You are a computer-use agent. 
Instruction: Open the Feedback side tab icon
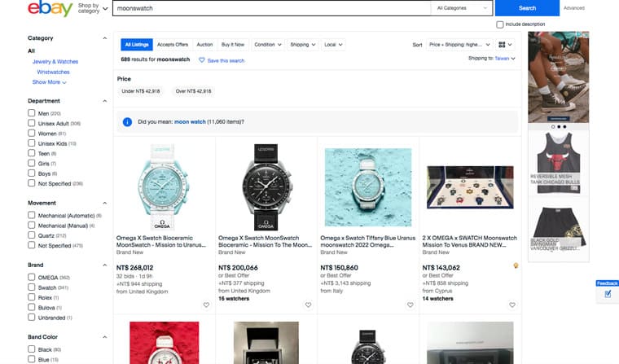tap(607, 293)
